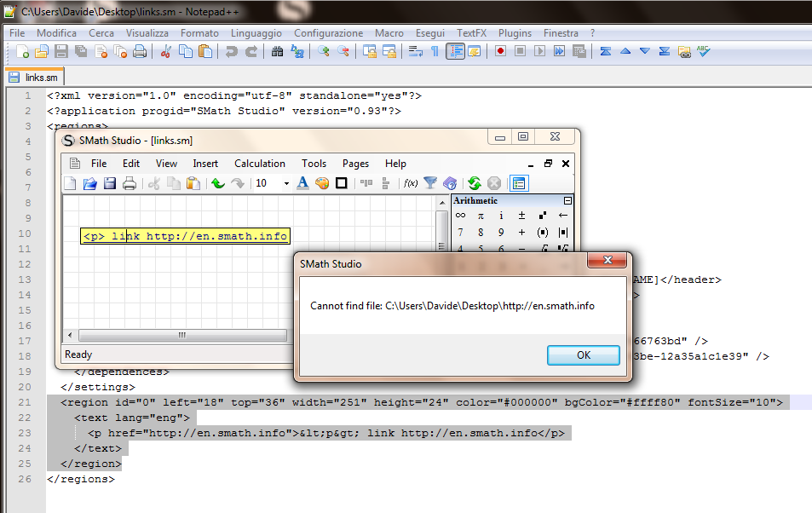The image size is (812, 513).
Task: Click the Find binoculars icon in Notepad++
Action: [x=277, y=52]
